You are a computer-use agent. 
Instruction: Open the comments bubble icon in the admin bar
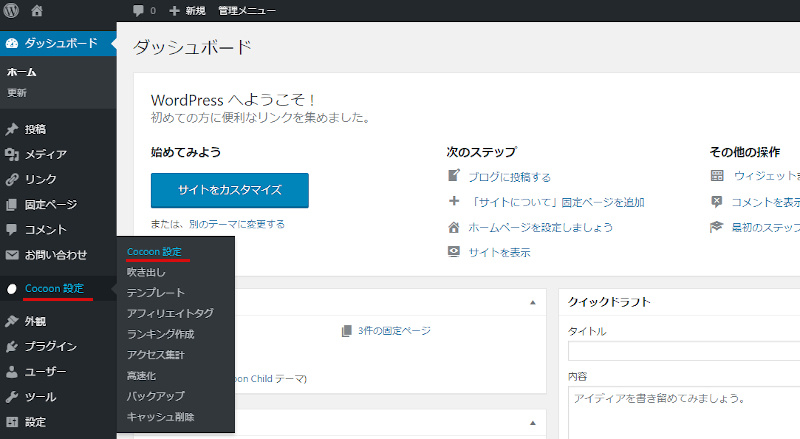138,11
